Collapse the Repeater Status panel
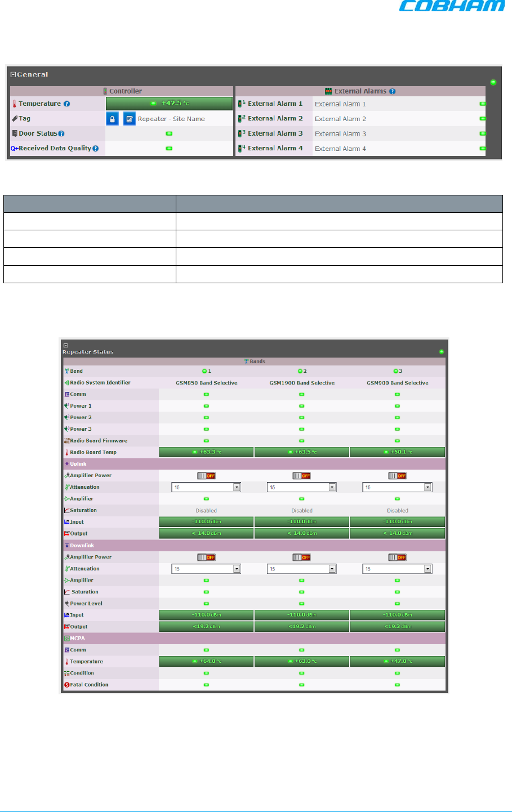The height and width of the screenshot is (812, 512). [x=65, y=345]
